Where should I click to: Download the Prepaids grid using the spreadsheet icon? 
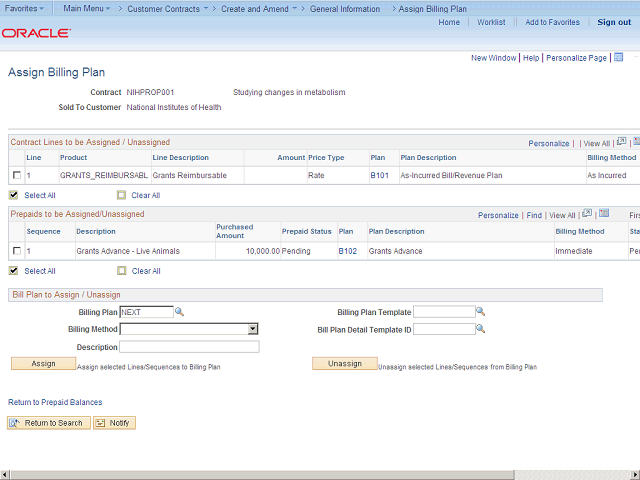603,214
